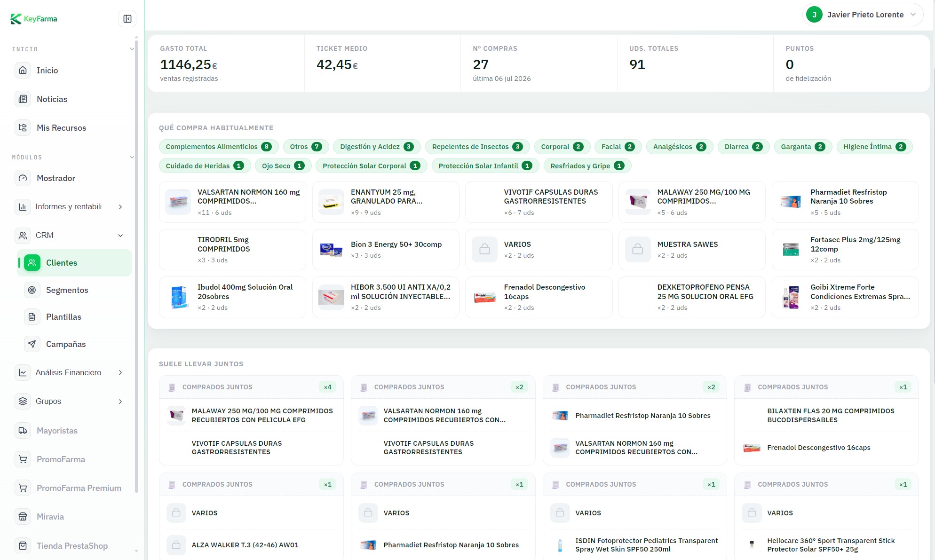Click the Tienda PrestaShop bag icon
This screenshot has width=935, height=560.
[23, 546]
